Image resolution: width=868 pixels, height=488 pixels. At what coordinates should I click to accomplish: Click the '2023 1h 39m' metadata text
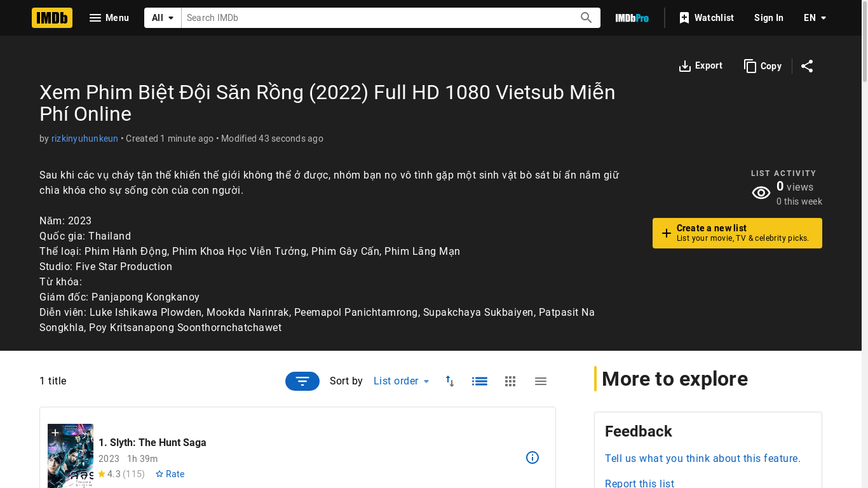[128, 459]
